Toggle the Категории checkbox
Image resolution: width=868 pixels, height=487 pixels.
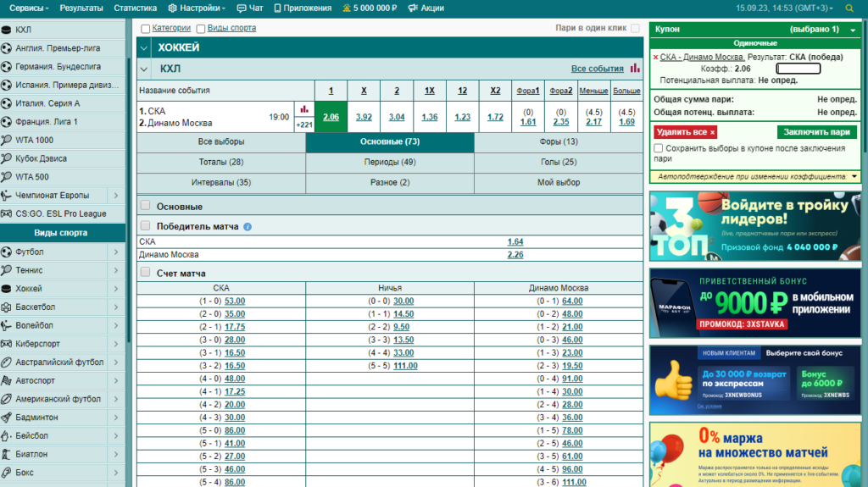click(x=145, y=28)
